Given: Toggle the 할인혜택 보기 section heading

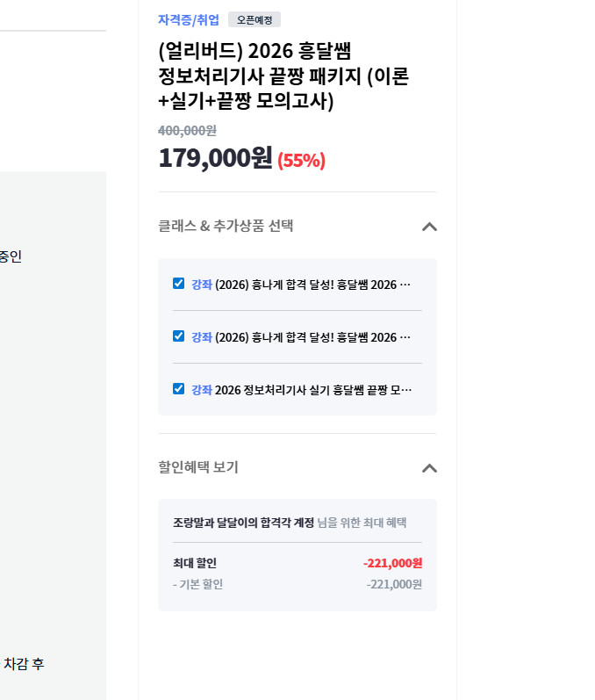Looking at the screenshot, I should [x=198, y=468].
